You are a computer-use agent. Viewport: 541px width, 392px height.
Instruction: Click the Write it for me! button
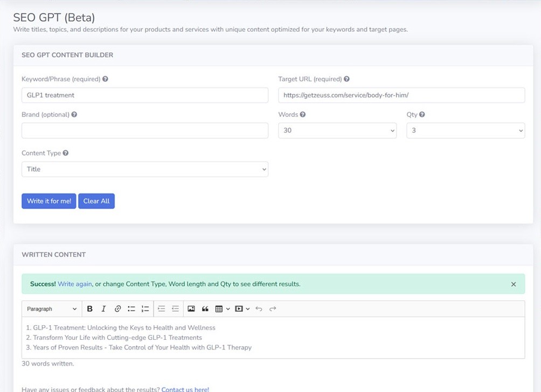(49, 201)
